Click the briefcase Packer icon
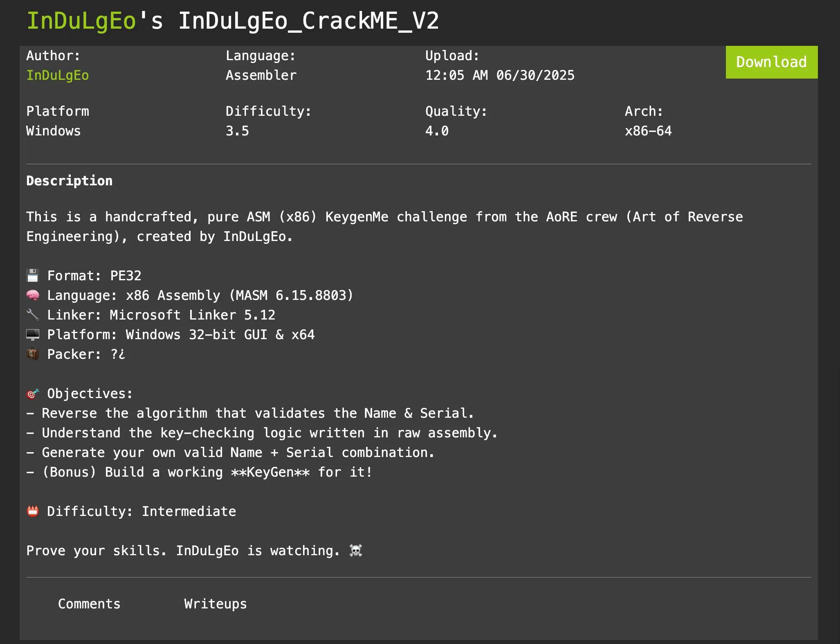 [33, 354]
